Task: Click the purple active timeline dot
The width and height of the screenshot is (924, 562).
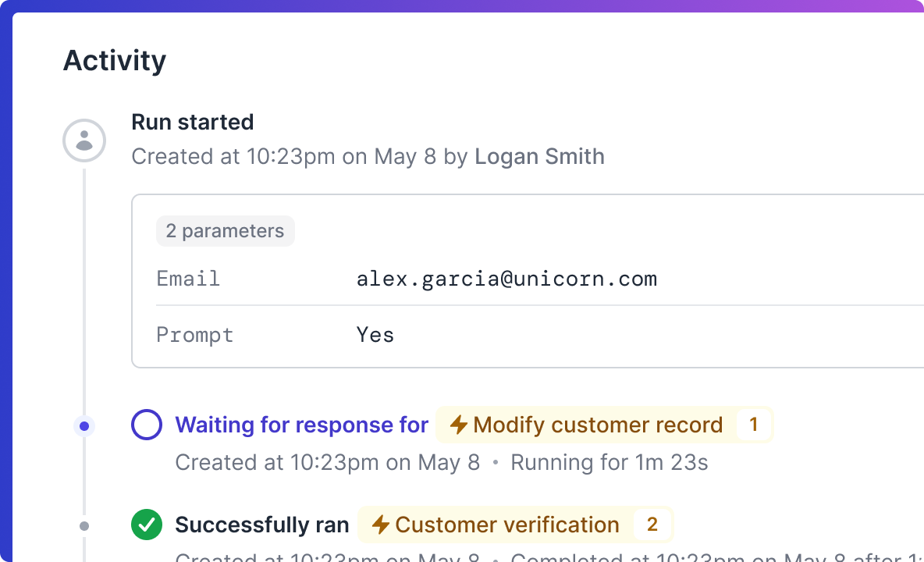Action: [84, 425]
